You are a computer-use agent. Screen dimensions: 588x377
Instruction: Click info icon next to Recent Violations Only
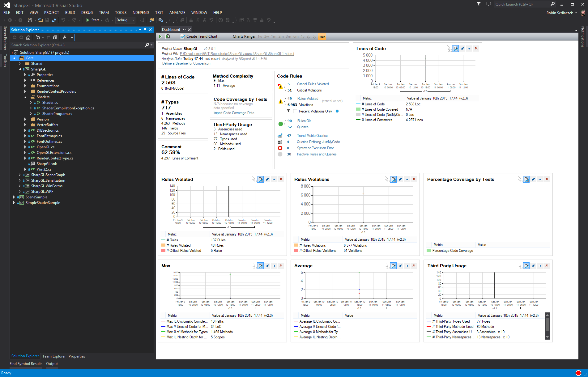[337, 111]
